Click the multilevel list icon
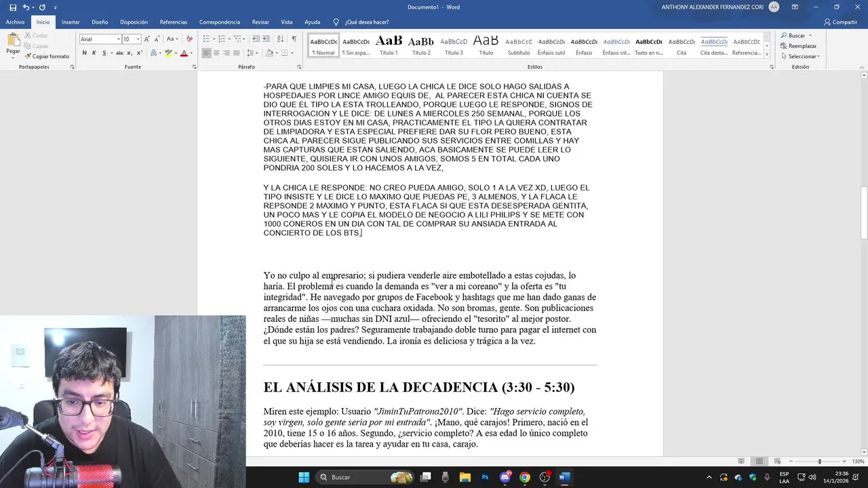The height and width of the screenshot is (488, 868). pos(237,39)
